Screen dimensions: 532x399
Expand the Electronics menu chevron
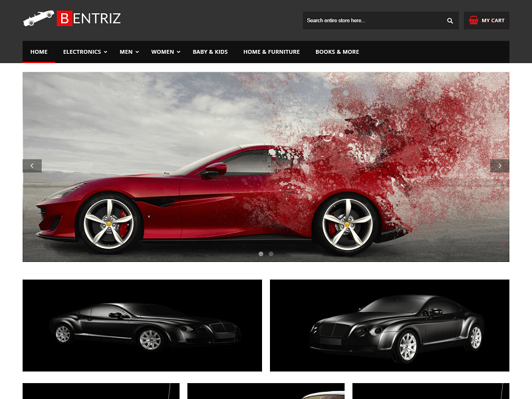[106, 52]
